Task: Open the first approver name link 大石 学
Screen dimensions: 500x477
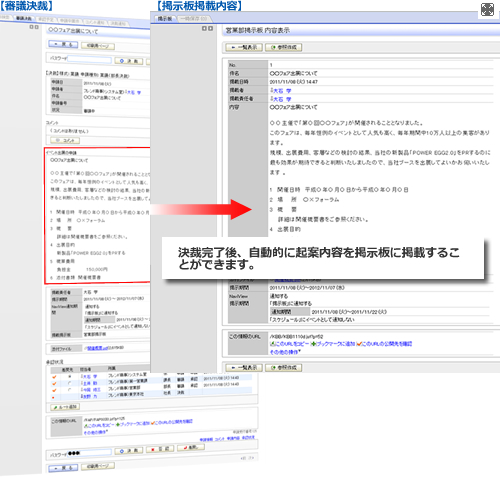Action: [89, 376]
